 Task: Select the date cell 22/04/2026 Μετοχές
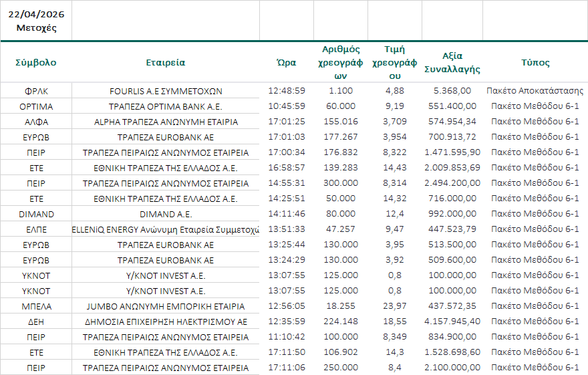pyautogui.click(x=36, y=21)
